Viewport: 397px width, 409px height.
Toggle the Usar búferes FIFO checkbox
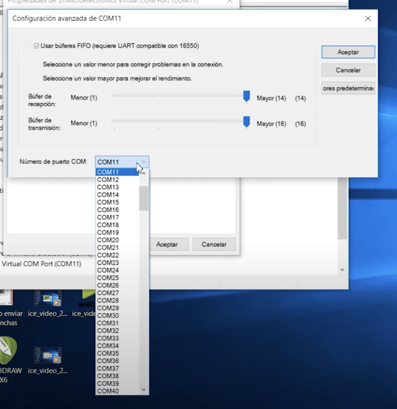tap(36, 46)
